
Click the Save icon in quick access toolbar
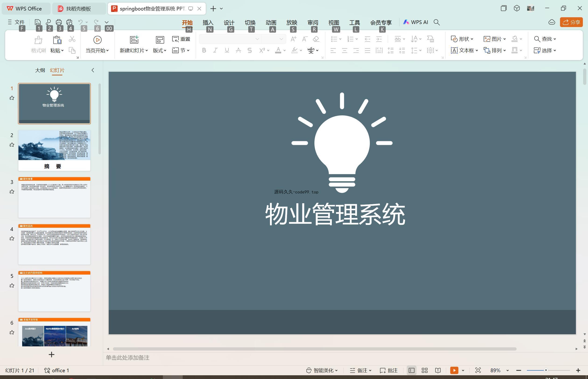tap(38, 22)
